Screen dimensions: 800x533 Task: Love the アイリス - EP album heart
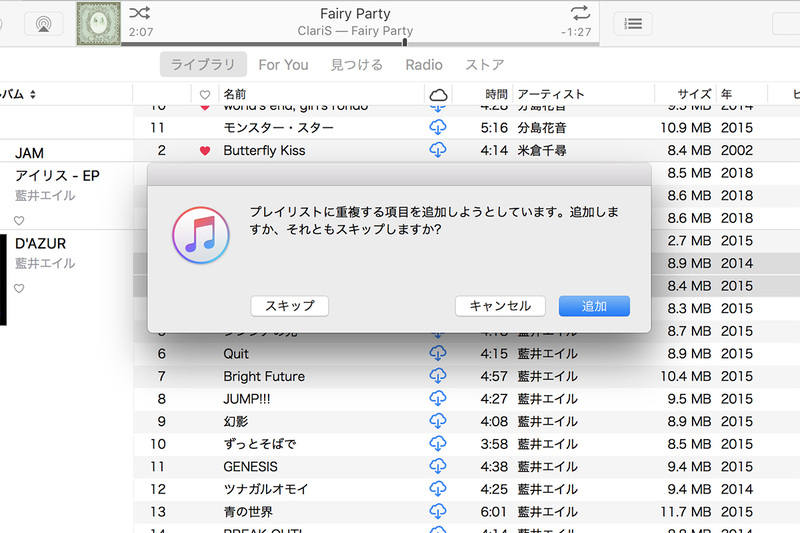click(x=19, y=221)
